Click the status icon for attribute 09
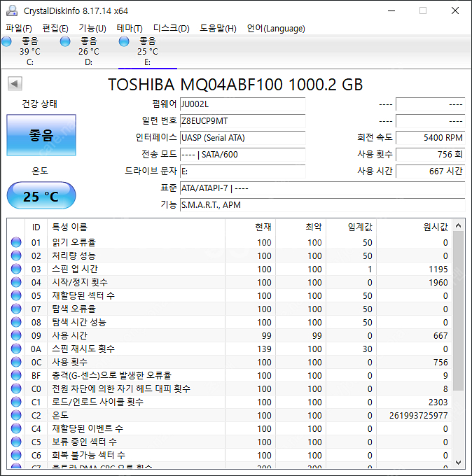 coord(16,335)
